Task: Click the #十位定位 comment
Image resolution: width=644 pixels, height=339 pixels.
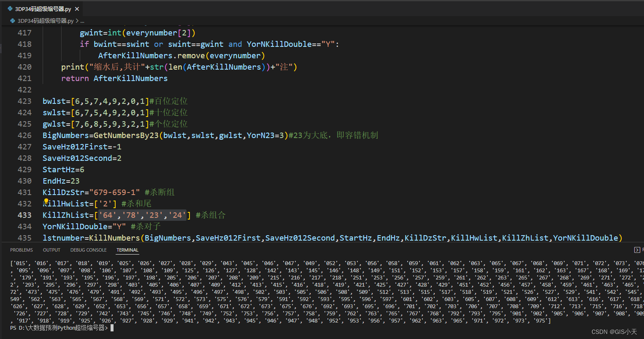Action: coord(169,113)
